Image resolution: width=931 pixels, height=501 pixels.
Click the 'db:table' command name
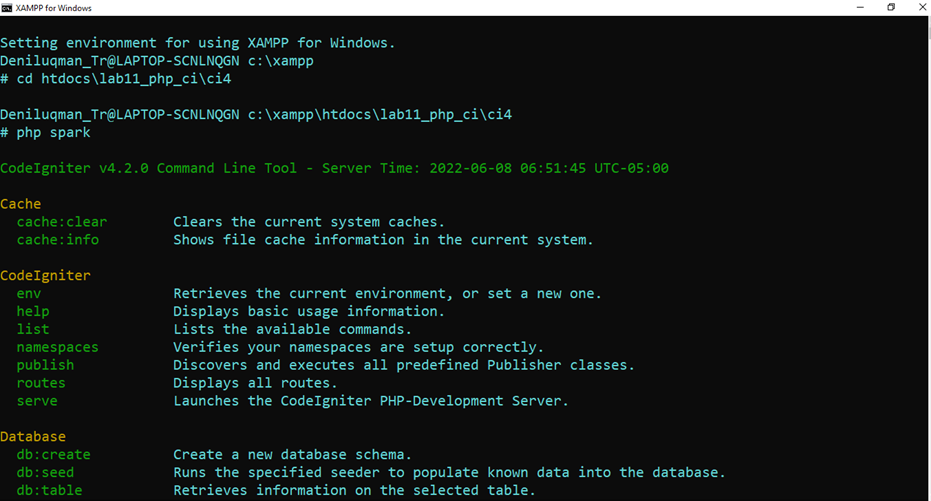[x=49, y=490]
